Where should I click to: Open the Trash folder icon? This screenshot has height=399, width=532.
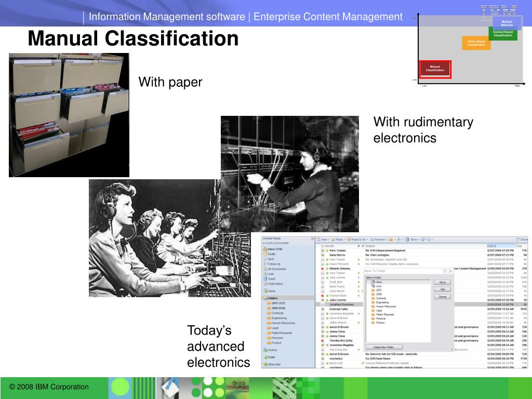(265, 279)
